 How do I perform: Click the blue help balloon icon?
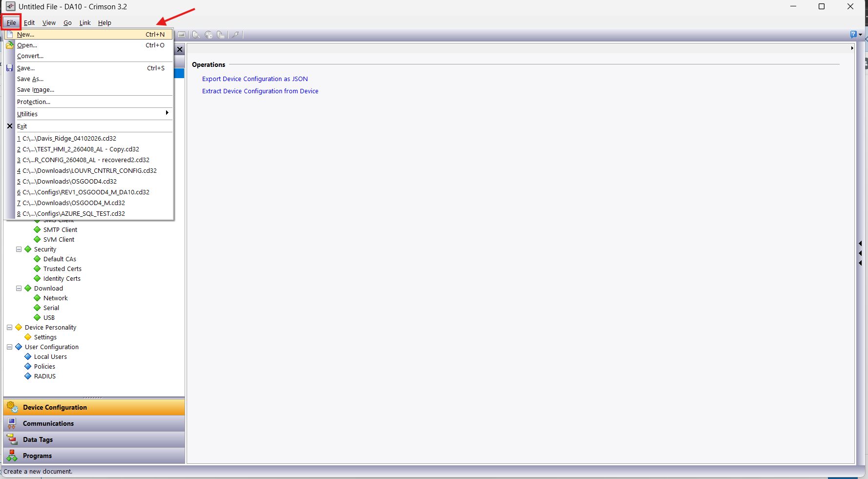[853, 34]
